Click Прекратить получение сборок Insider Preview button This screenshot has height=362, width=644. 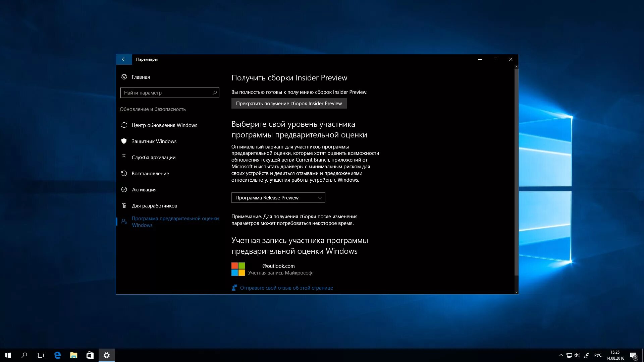[x=289, y=104]
